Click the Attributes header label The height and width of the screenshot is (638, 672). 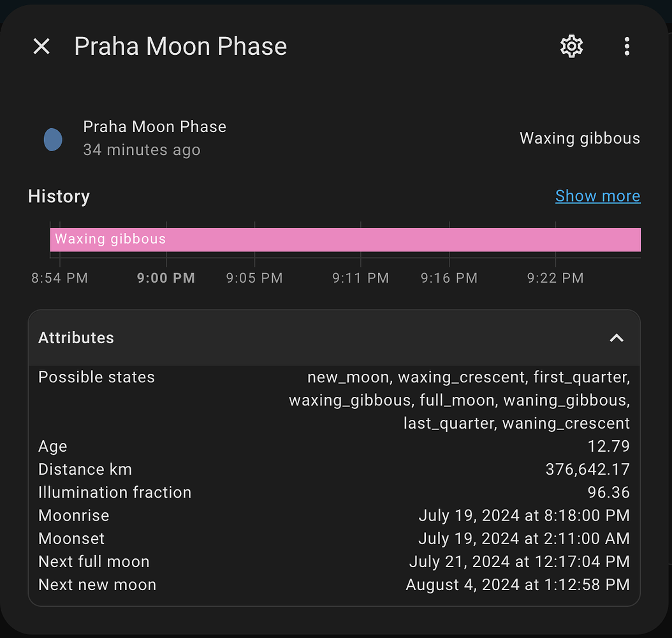click(x=76, y=338)
